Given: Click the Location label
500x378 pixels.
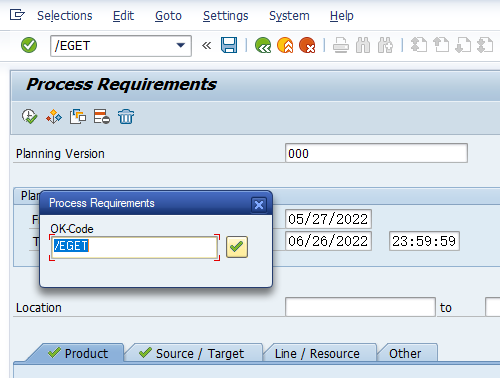Looking at the screenshot, I should click(39, 308).
